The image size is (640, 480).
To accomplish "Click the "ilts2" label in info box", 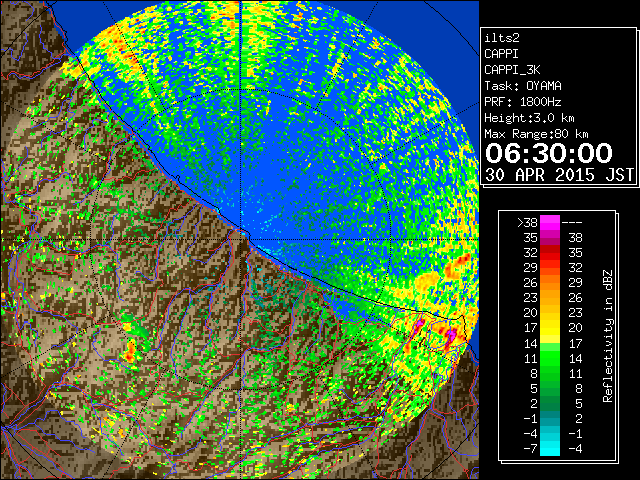I will pos(502,38).
